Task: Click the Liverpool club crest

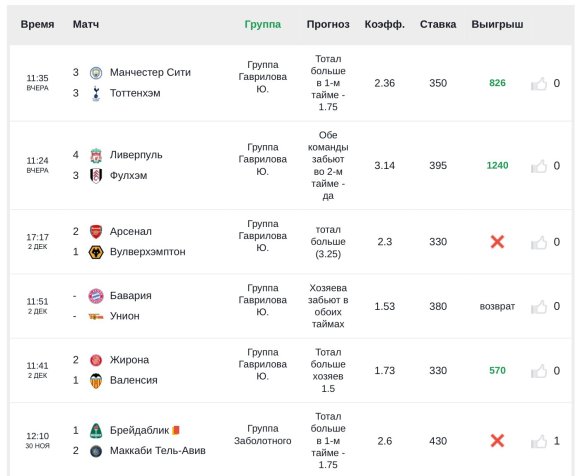Action: pyautogui.click(x=96, y=155)
